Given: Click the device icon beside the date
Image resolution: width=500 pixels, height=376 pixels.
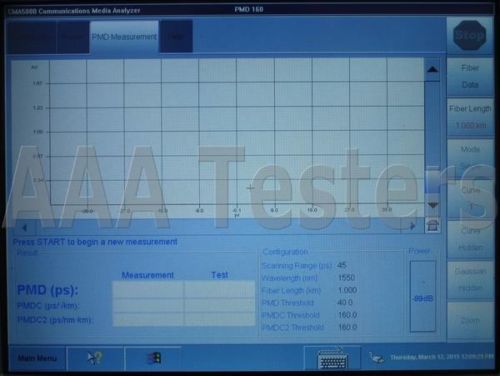Looking at the screenshot, I should point(377,358).
